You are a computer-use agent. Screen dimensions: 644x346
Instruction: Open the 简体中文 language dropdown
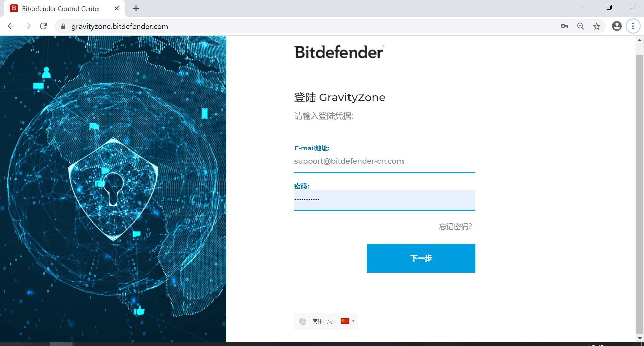pos(326,322)
